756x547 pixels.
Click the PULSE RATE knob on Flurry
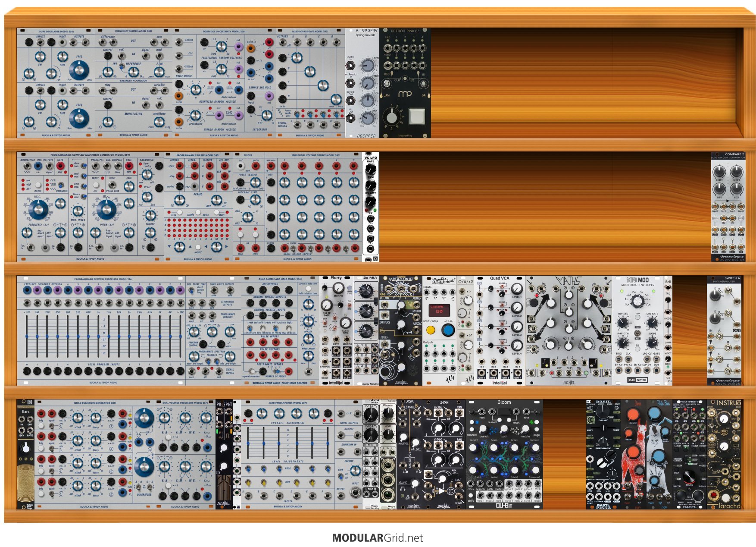coord(326,305)
